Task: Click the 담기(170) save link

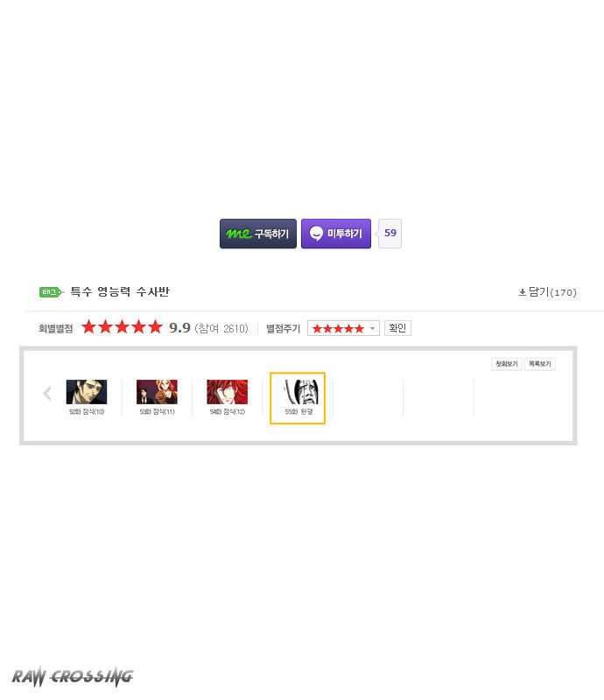Action: point(548,292)
